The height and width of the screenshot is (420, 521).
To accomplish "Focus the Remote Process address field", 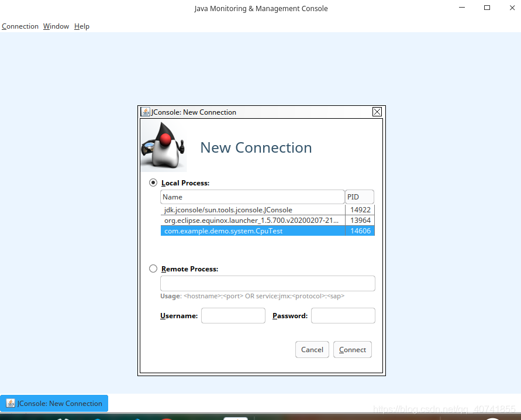I will tap(267, 284).
